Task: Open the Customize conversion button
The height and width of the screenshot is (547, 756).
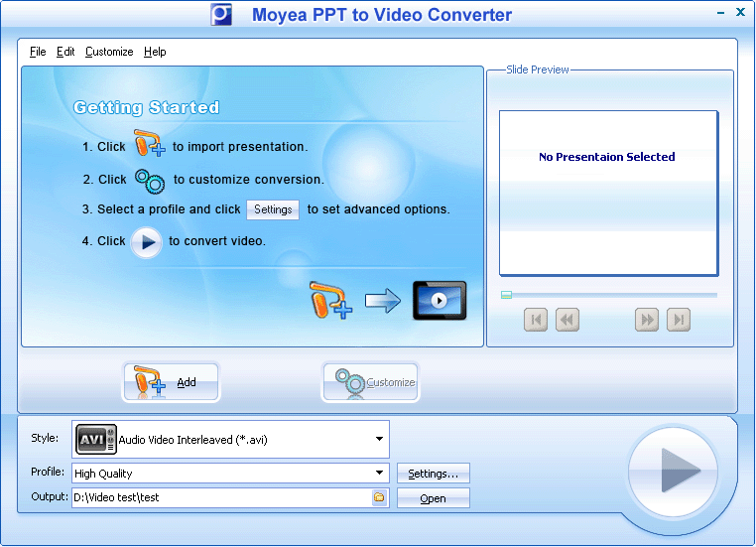Action: coord(370,382)
